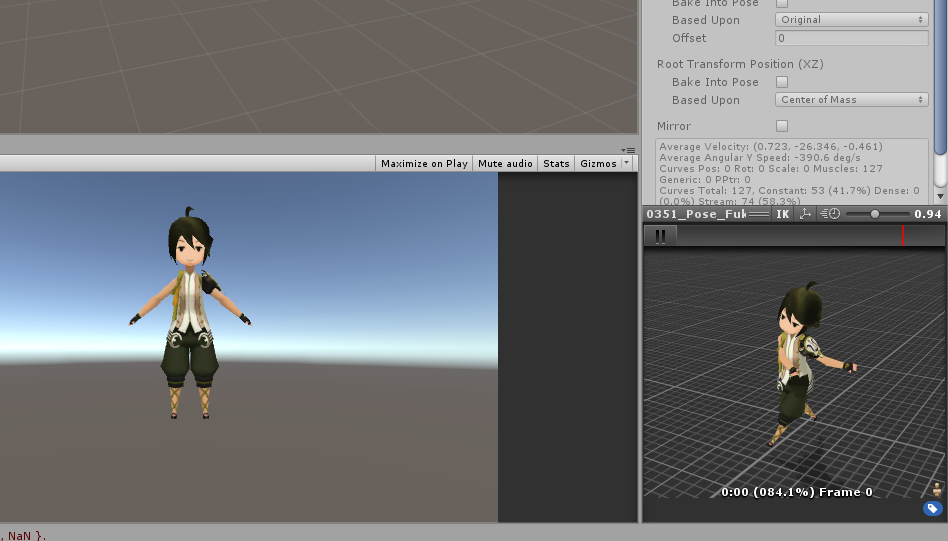Click the Root Transform Position (XZ) label
Screen dimensions: 948x541
pyautogui.click(x=740, y=64)
